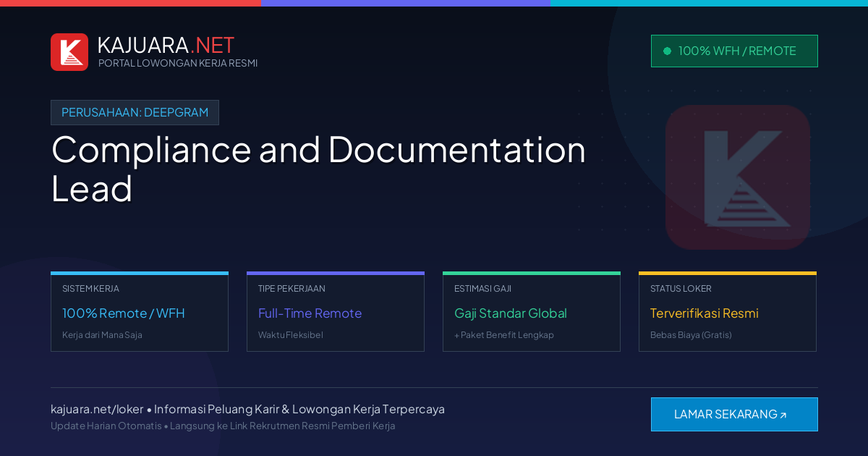Click the red Kajuara K logo icon

tap(69, 52)
